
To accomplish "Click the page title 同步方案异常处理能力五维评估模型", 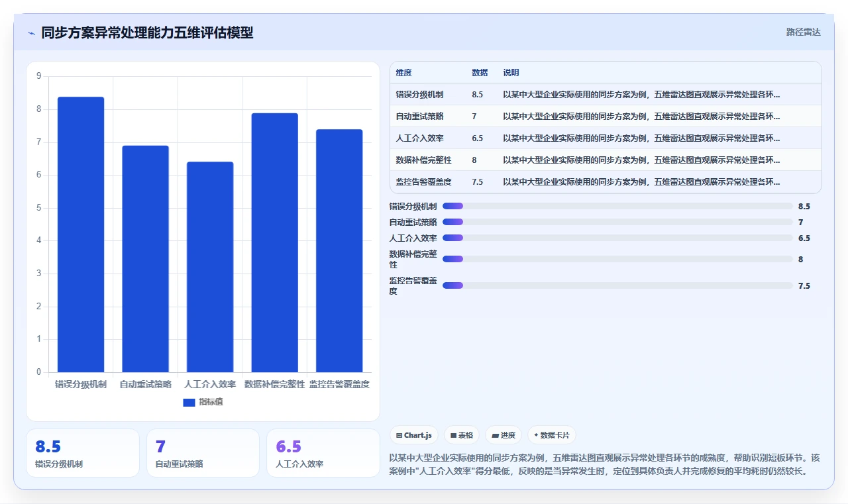I will pos(147,32).
